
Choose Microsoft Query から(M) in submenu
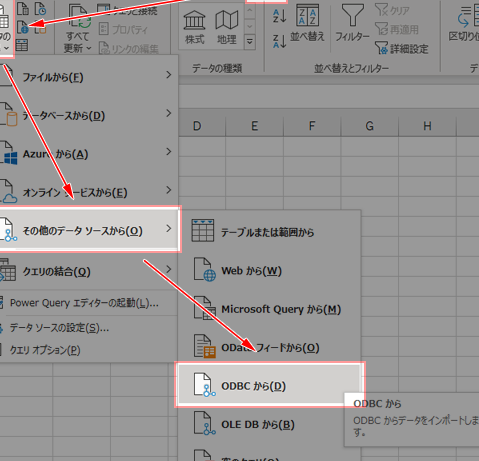click(x=269, y=309)
